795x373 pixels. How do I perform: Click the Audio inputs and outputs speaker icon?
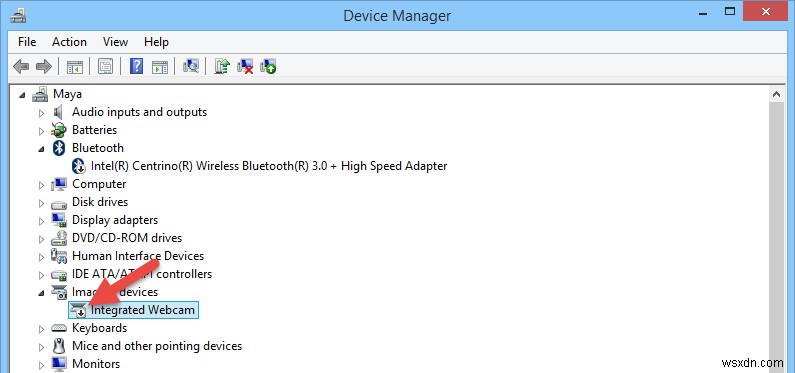[x=58, y=112]
